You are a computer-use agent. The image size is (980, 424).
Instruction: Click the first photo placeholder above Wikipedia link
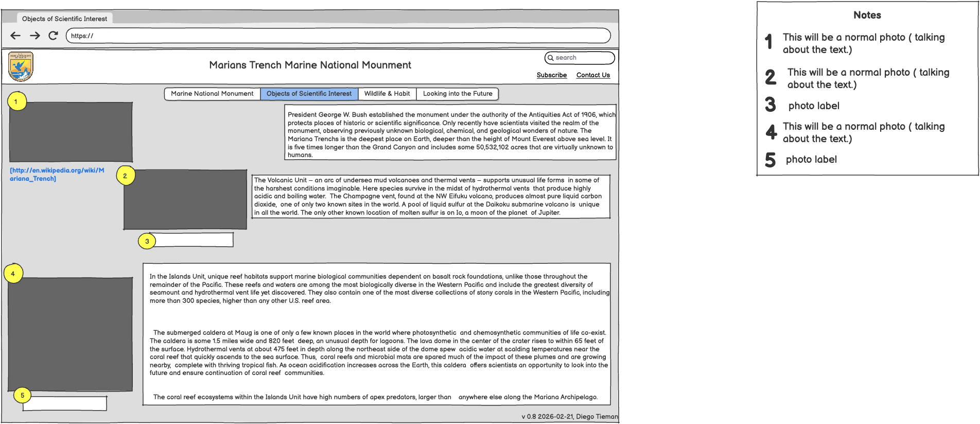pos(71,132)
